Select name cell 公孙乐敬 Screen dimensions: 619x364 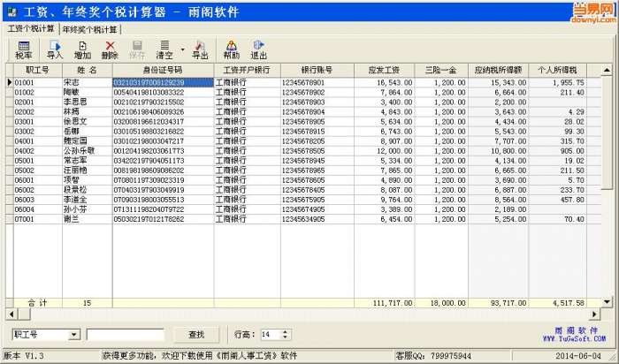[88, 151]
